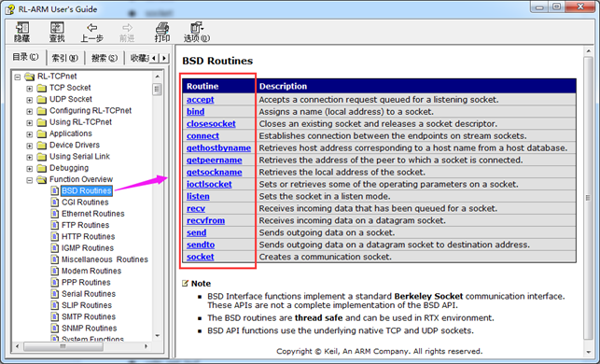
Task: Expand the Using RL-TCPnet node
Action: pos(30,123)
